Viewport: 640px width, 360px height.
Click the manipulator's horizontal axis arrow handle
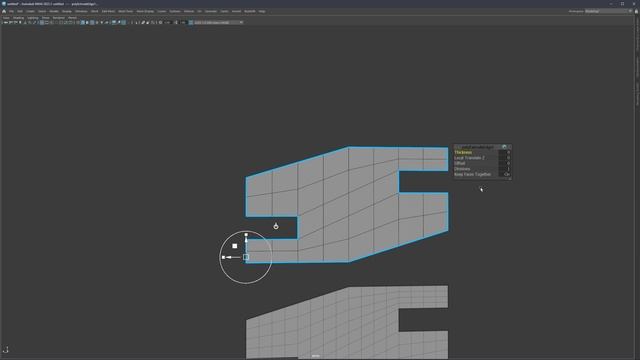point(228,257)
